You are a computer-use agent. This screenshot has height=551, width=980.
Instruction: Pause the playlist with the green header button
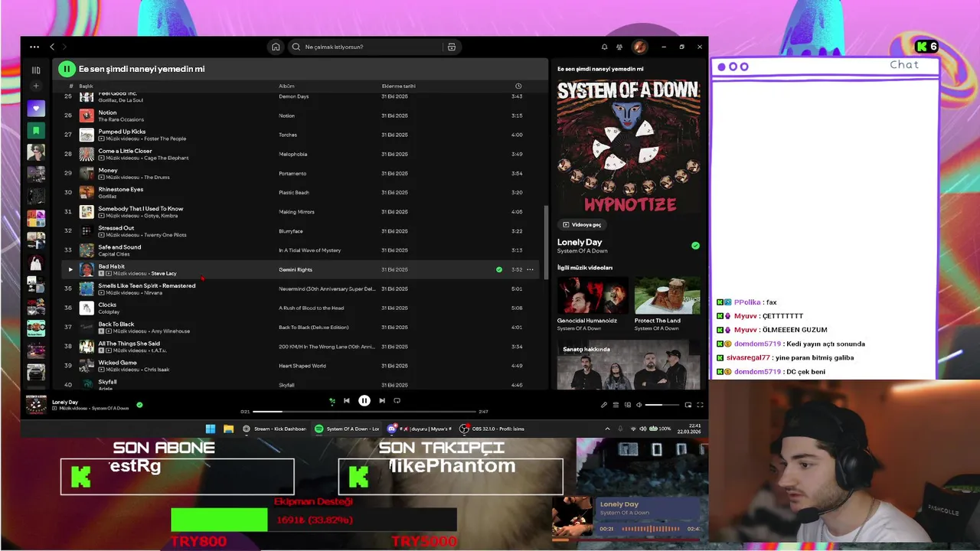click(x=67, y=69)
